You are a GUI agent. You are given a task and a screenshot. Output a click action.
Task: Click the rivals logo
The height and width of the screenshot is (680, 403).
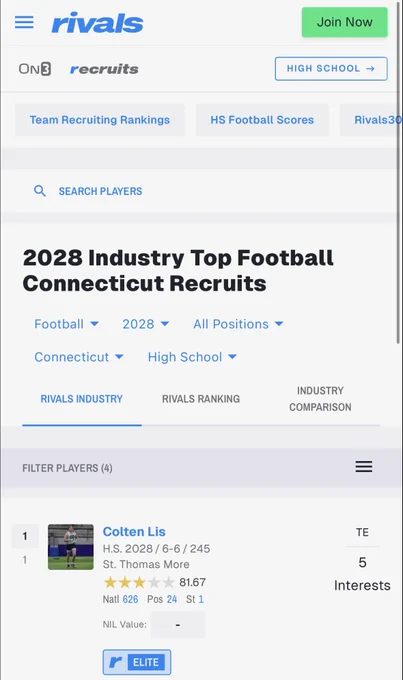(98, 23)
